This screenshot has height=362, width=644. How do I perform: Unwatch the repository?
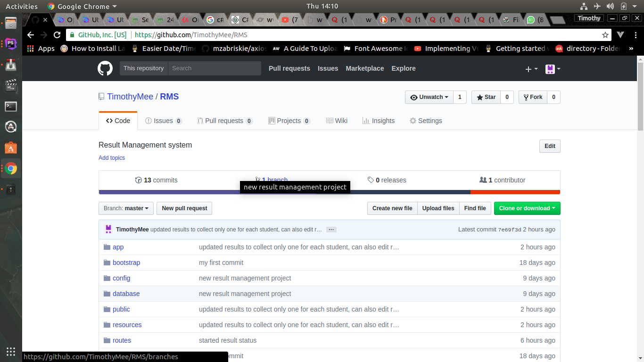(429, 97)
